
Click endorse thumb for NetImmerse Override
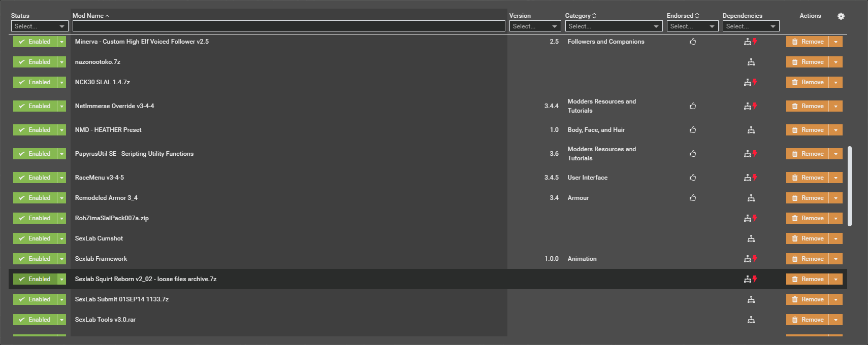tap(693, 106)
